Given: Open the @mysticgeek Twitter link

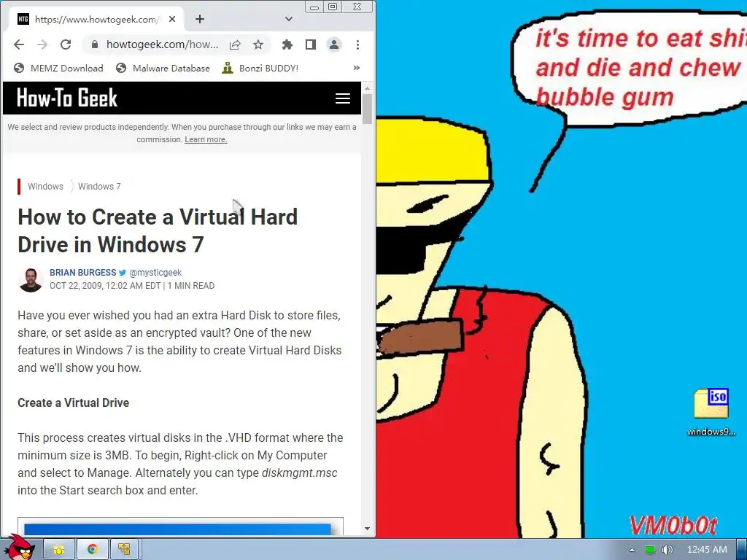Looking at the screenshot, I should 155,273.
